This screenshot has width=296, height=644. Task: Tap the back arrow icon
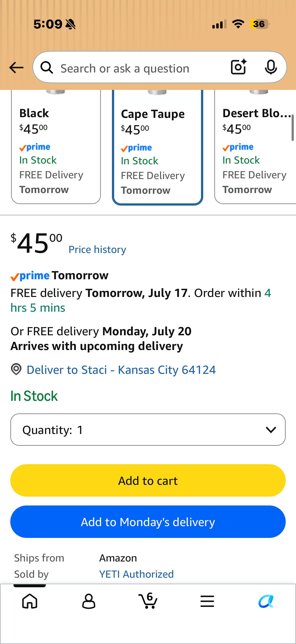16,68
